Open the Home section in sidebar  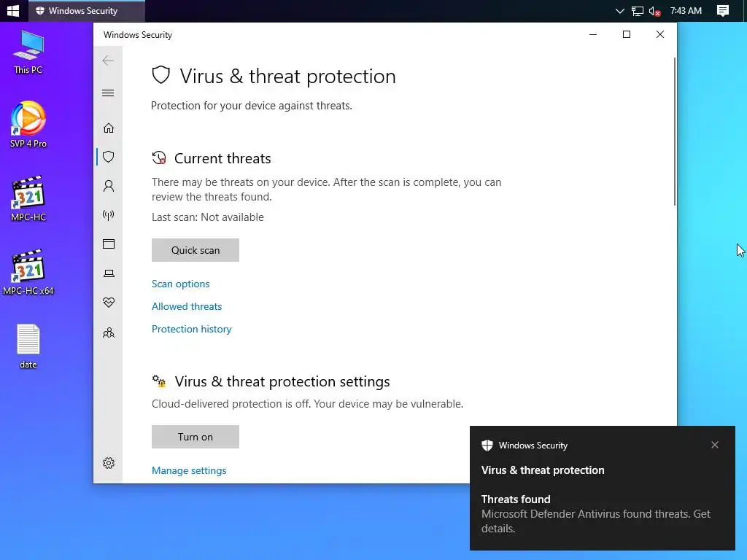click(x=109, y=128)
